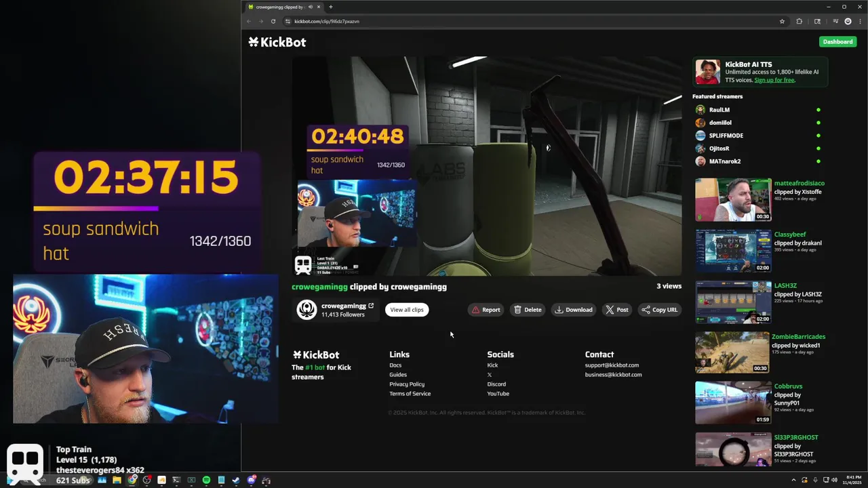Open the Dashboard button
Image resolution: width=868 pixels, height=488 pixels.
837,41
